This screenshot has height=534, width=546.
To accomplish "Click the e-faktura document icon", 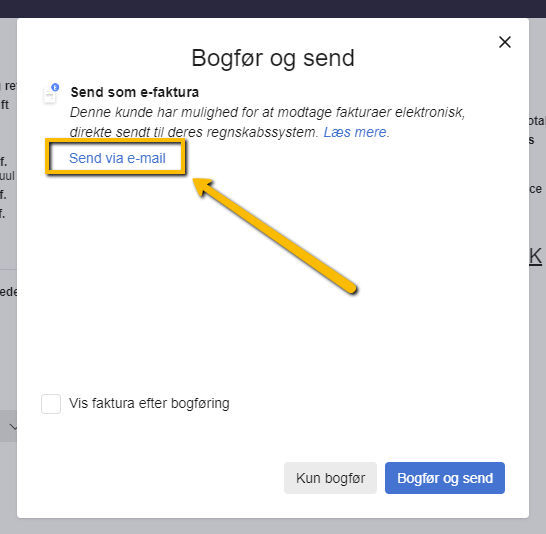I will [x=50, y=95].
